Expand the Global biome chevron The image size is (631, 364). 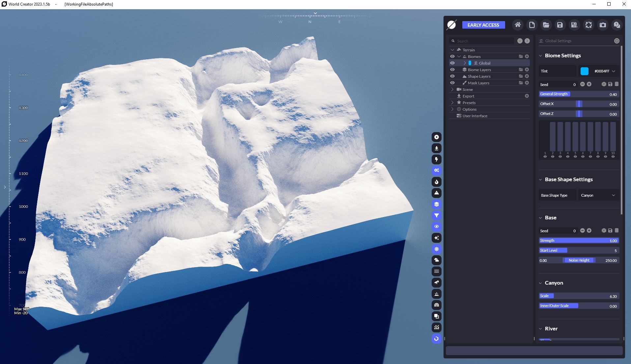(465, 63)
